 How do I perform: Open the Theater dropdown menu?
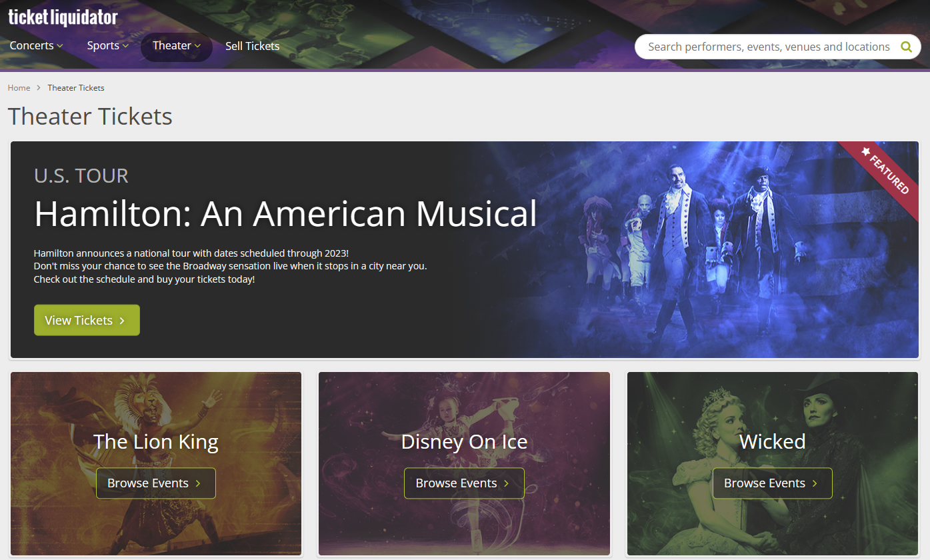point(177,47)
